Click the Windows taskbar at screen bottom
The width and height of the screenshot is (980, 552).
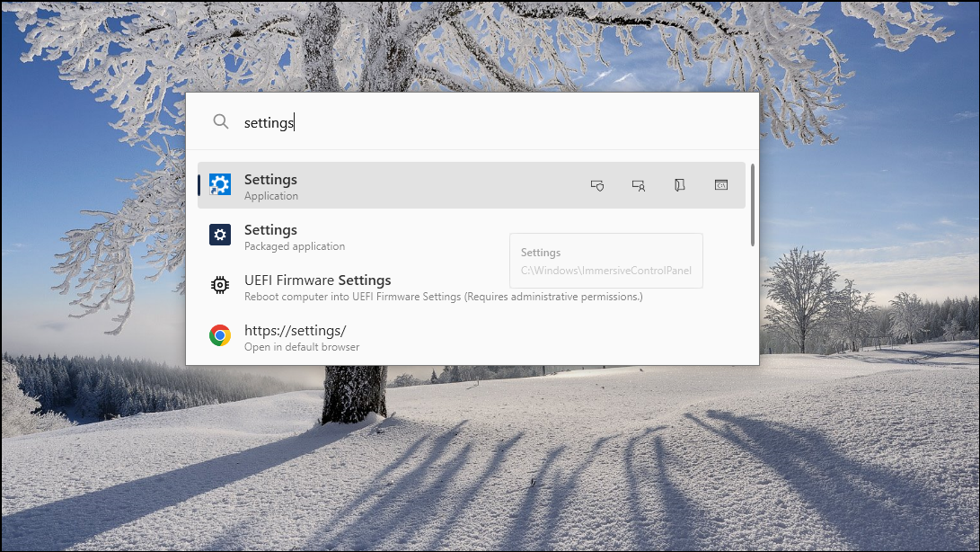pos(490,547)
